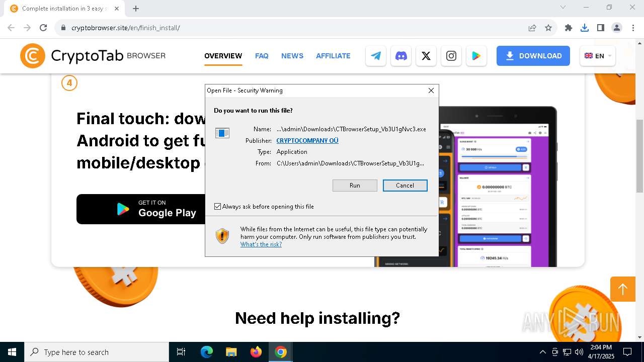Click the Windows taskbar search box
The height and width of the screenshot is (362, 644).
coord(97,352)
